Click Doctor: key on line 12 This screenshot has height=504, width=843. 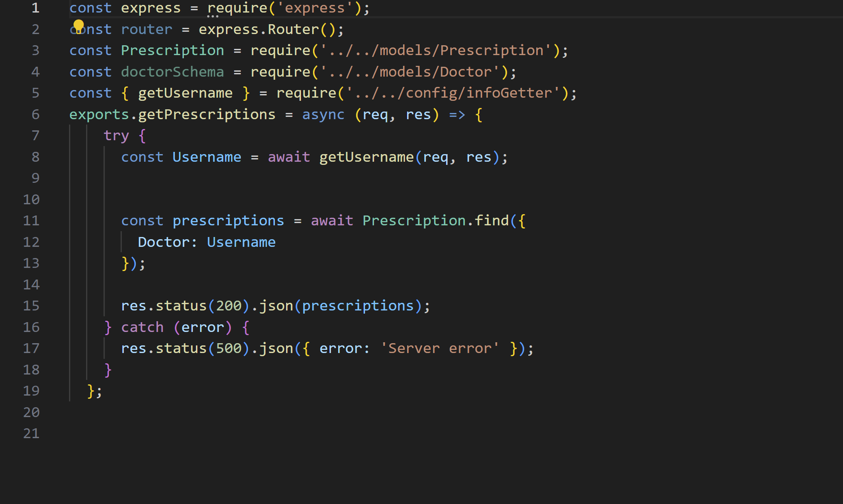[x=168, y=242]
